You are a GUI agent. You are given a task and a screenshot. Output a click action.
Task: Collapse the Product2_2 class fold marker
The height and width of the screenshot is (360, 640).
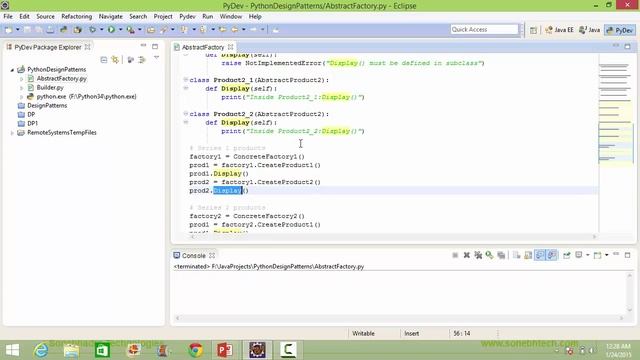coord(186,114)
